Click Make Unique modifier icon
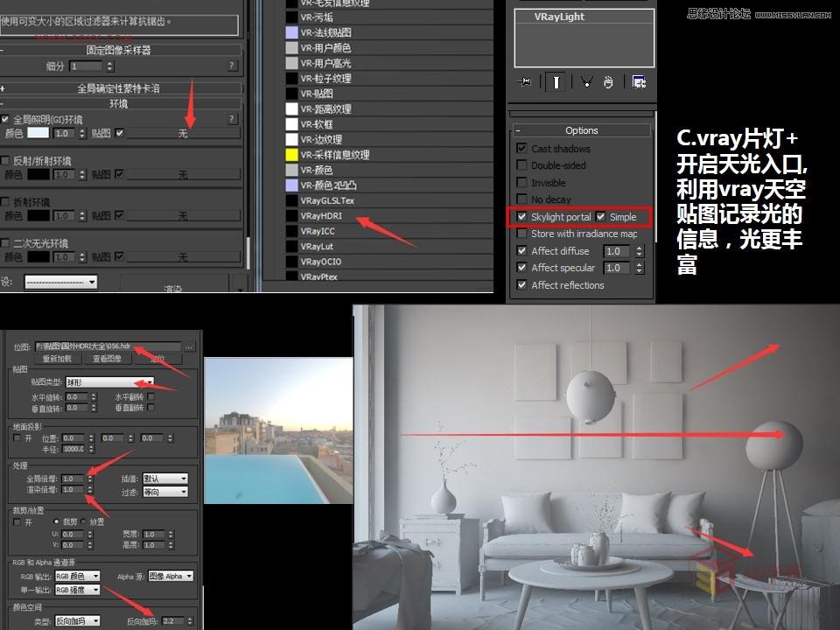This screenshot has width=840, height=630. click(x=586, y=82)
